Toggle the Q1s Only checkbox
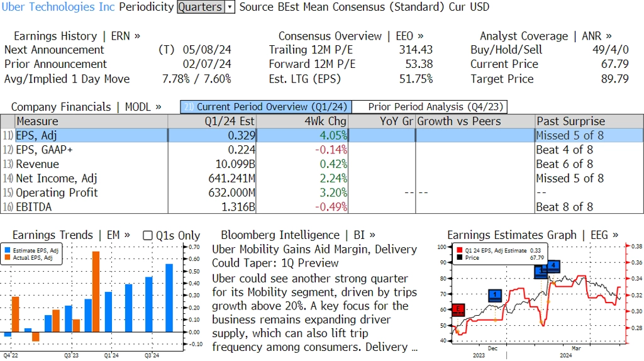The height and width of the screenshot is (361, 644). [x=147, y=235]
